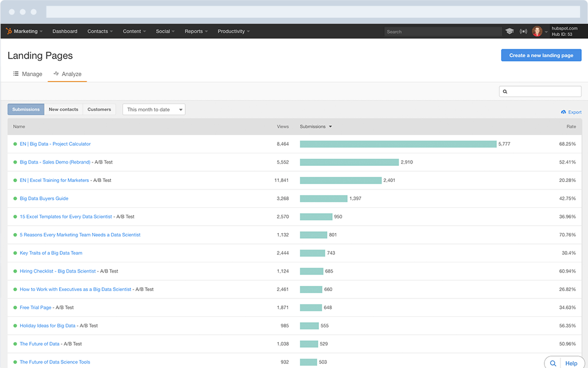The image size is (588, 368).
Task: Click the top navigation Search field
Action: (x=443, y=32)
